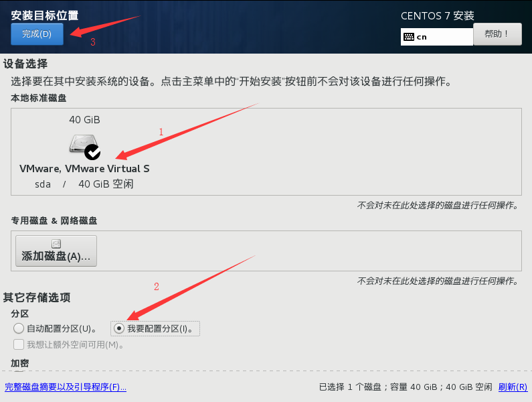532x402 pixels.
Task: Click the small disk icon on 添加磁盘 button
Action: (56, 243)
